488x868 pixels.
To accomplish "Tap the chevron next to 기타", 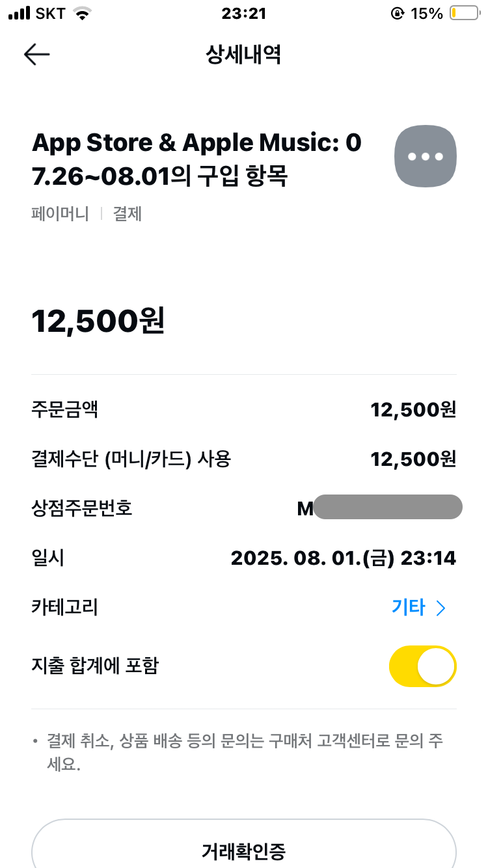I will [x=441, y=608].
